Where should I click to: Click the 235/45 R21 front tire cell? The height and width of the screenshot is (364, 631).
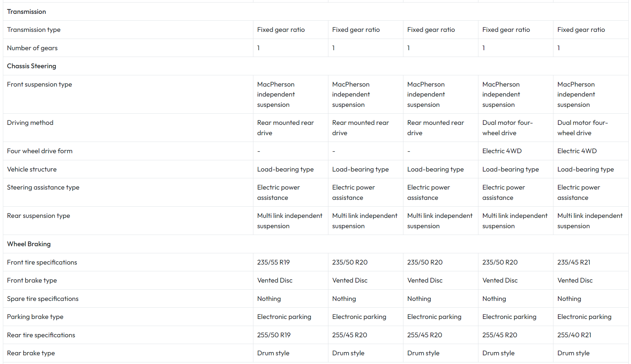pyautogui.click(x=574, y=262)
